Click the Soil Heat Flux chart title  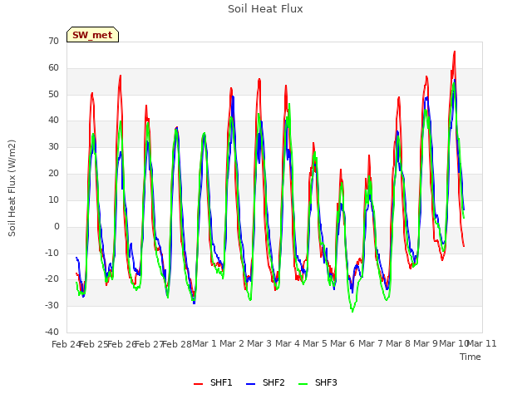tap(265, 9)
